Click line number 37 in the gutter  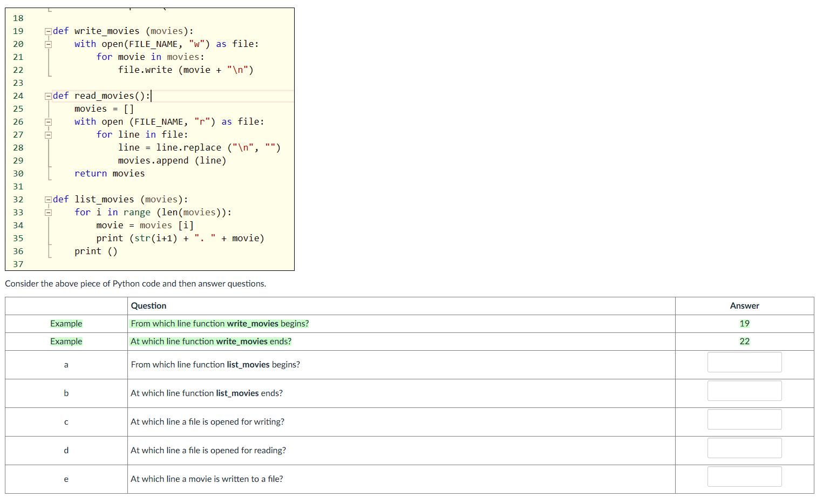click(18, 264)
